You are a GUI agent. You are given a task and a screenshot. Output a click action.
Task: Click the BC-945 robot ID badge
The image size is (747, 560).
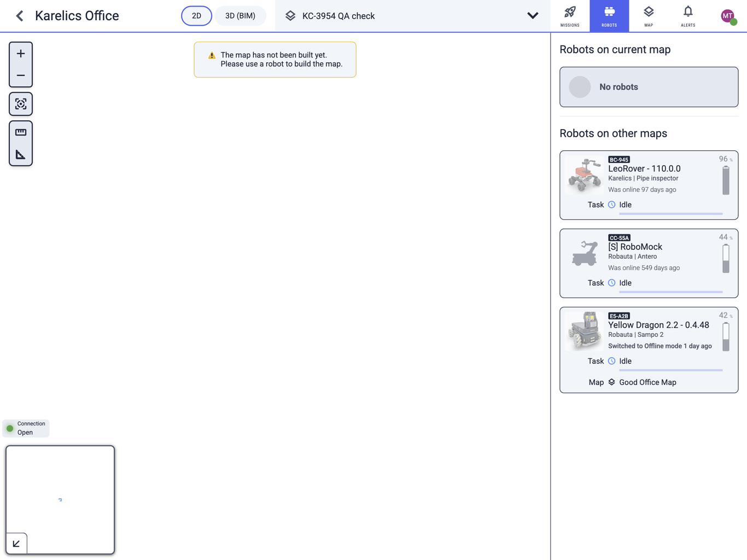click(619, 160)
